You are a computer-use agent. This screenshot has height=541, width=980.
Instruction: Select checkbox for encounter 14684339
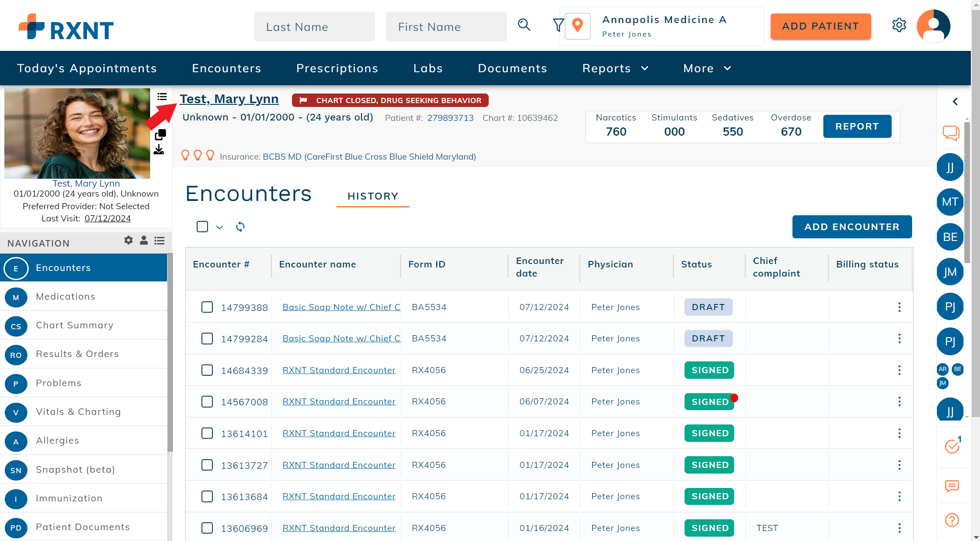[207, 370]
